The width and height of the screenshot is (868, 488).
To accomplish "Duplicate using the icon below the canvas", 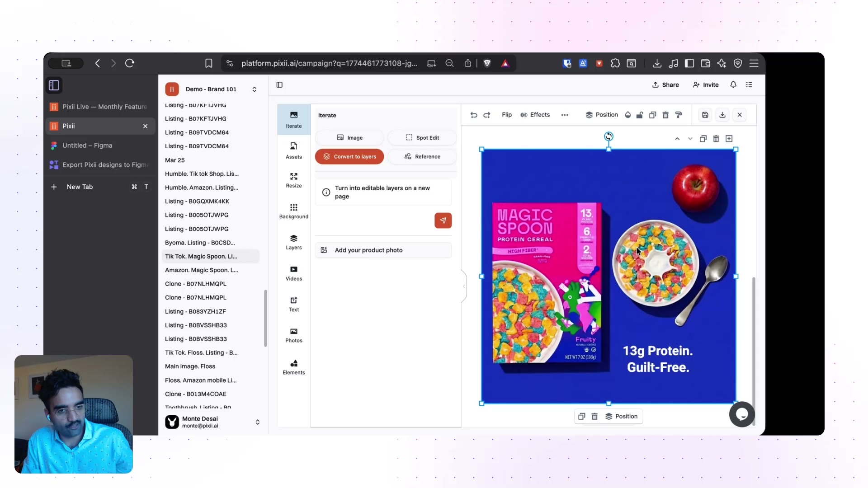I will (582, 417).
